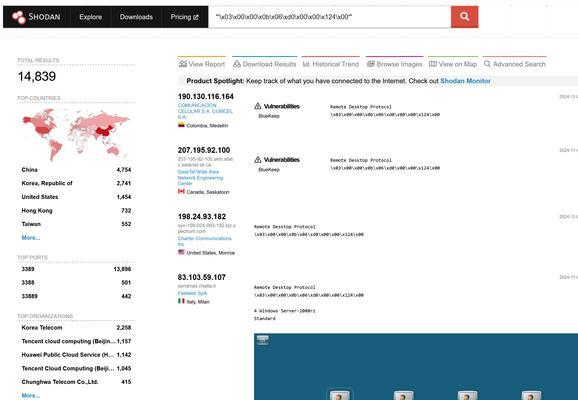Click the Download Results icon
The width and height of the screenshot is (578, 400).
pos(237,64)
